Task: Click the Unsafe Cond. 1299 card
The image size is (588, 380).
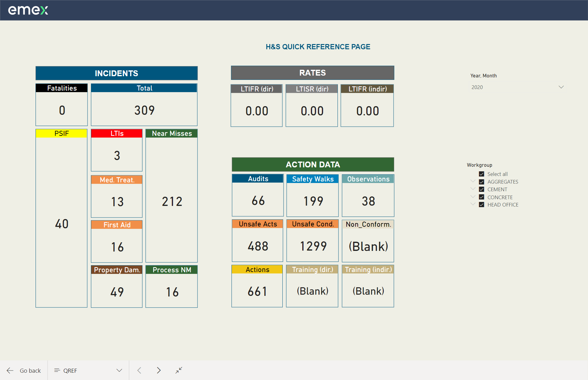Action: pyautogui.click(x=313, y=246)
